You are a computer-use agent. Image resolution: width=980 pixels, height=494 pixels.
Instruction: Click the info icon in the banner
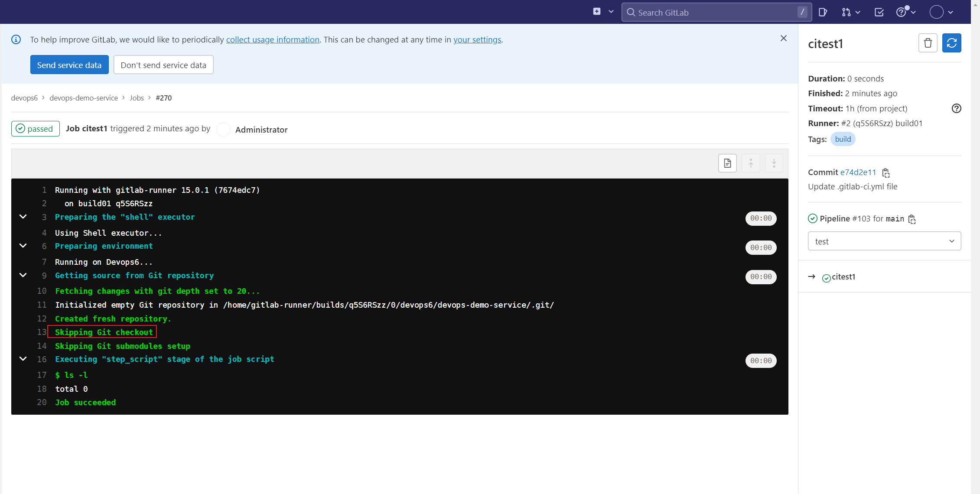pyautogui.click(x=16, y=39)
